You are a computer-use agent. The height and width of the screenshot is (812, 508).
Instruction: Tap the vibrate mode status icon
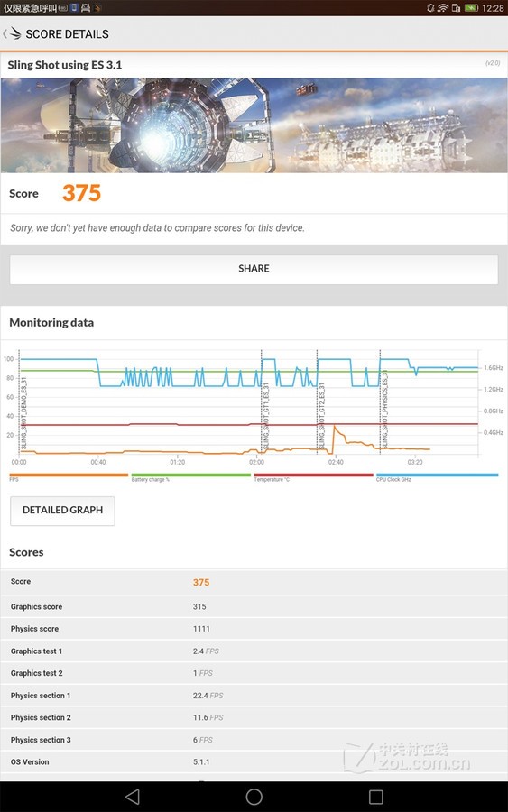tap(430, 8)
